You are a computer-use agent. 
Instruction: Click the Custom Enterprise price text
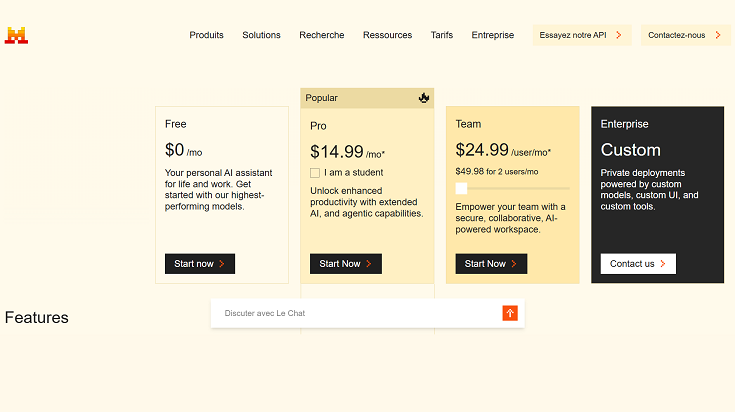630,150
